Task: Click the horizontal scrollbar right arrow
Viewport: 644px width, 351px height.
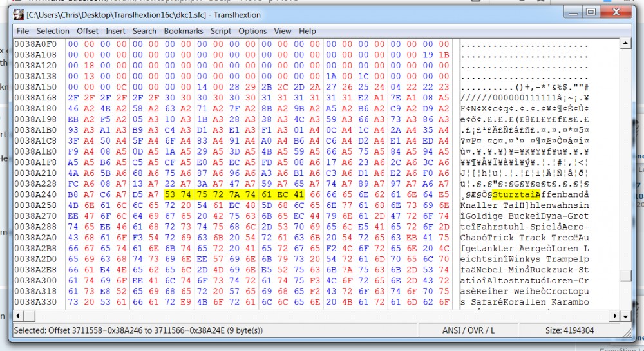Action: [614, 316]
